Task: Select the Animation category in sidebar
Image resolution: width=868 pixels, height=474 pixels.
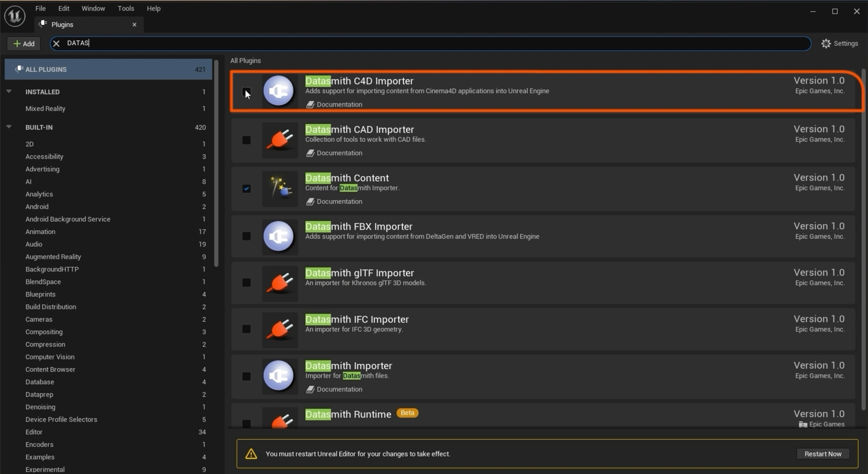Action: point(40,232)
